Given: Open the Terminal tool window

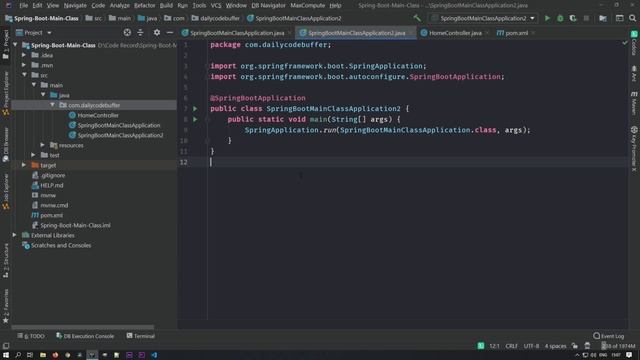Looking at the screenshot, I should [x=140, y=336].
